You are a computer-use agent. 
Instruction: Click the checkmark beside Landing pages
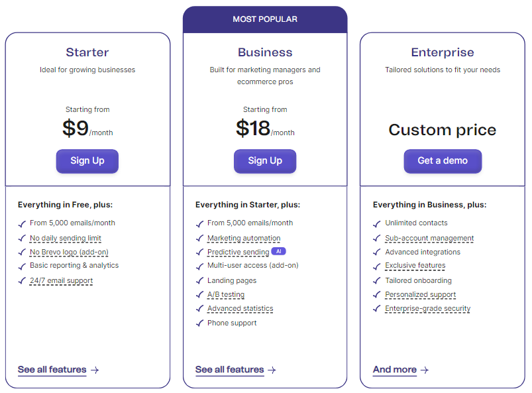pos(199,282)
